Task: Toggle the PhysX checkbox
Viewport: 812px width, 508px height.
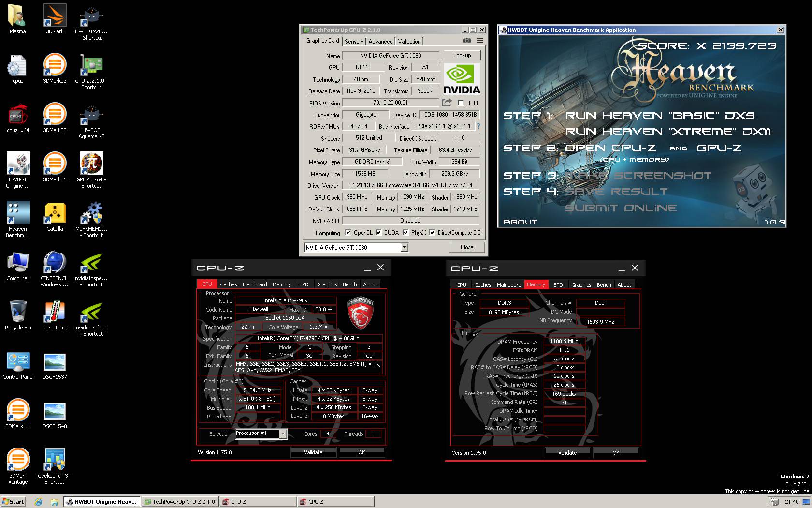Action: [x=406, y=233]
